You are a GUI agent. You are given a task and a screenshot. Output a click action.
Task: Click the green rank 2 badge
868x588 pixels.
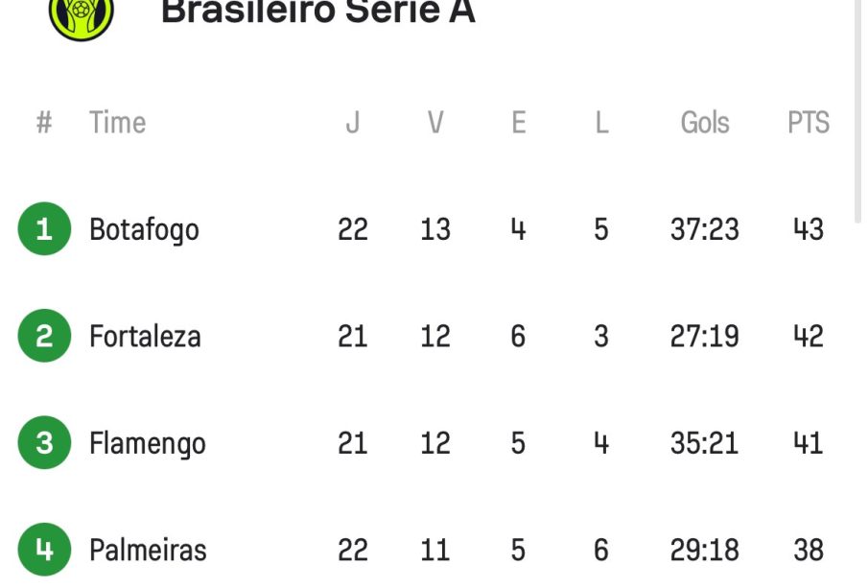coord(44,336)
